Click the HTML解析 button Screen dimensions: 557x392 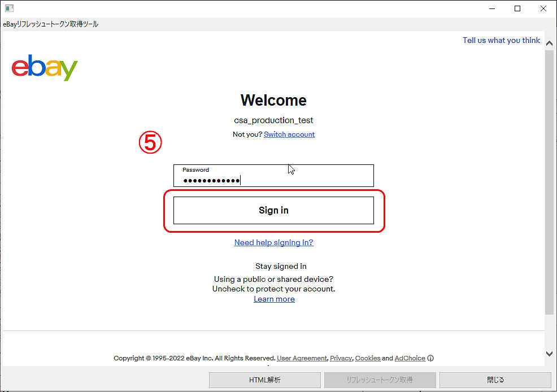264,380
